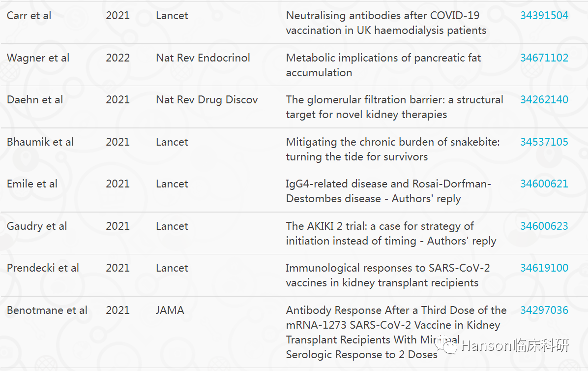Viewport: 588px width, 371px height.
Task: Click the Nat Rev Drug Discov journal name
Action: click(206, 100)
